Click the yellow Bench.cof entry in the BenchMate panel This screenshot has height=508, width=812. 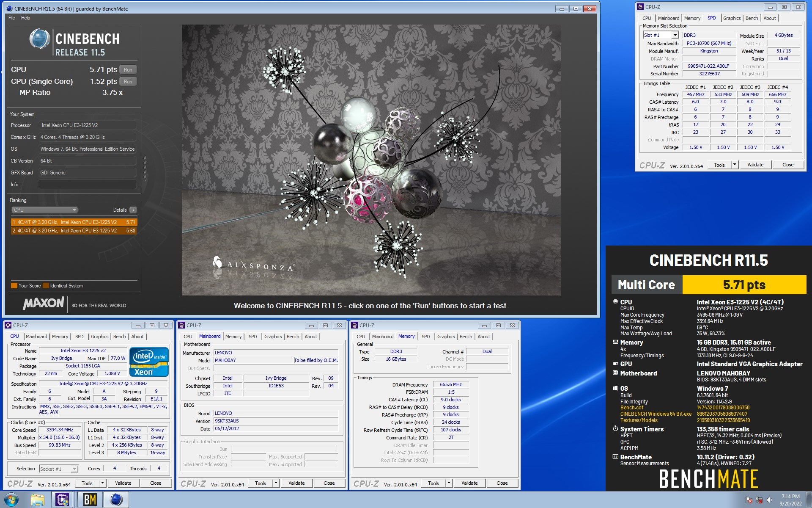point(632,408)
